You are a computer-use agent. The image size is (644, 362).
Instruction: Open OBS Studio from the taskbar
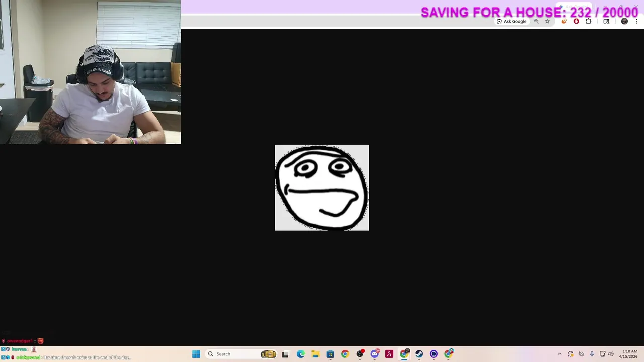click(360, 354)
